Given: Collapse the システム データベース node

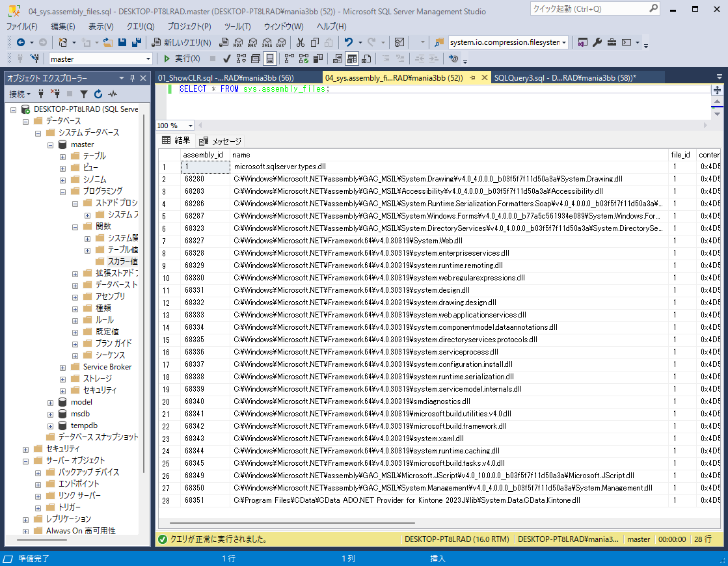Looking at the screenshot, I should pos(38,132).
